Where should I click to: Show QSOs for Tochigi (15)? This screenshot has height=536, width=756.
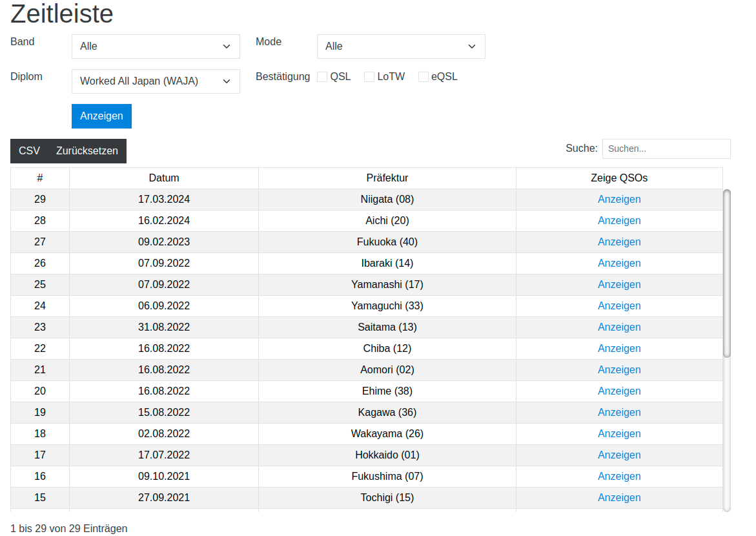[x=619, y=498]
